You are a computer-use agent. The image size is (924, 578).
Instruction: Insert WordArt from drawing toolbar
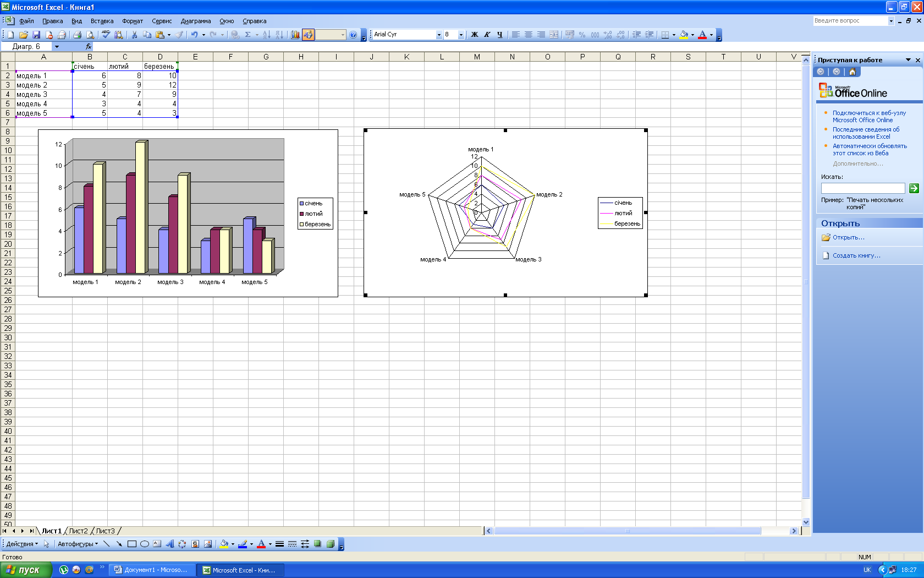[169, 544]
